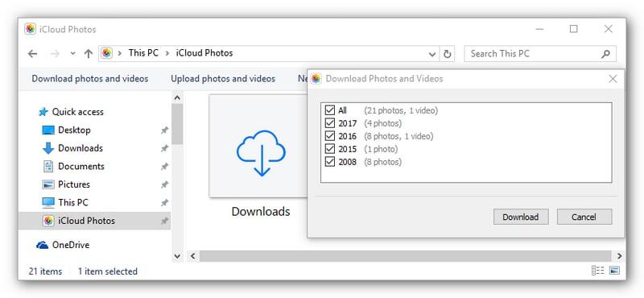This screenshot has height=298, width=644.
Task: Click the Downloads folder label
Action: point(261,211)
